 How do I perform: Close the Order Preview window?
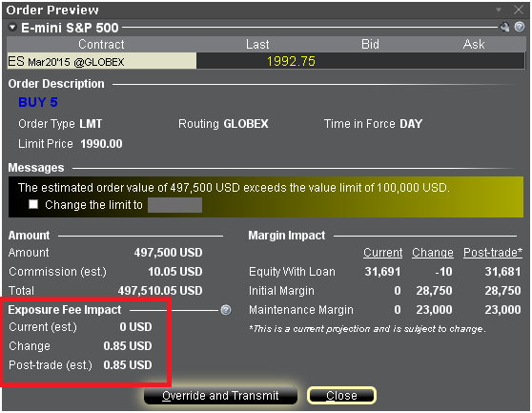519,10
